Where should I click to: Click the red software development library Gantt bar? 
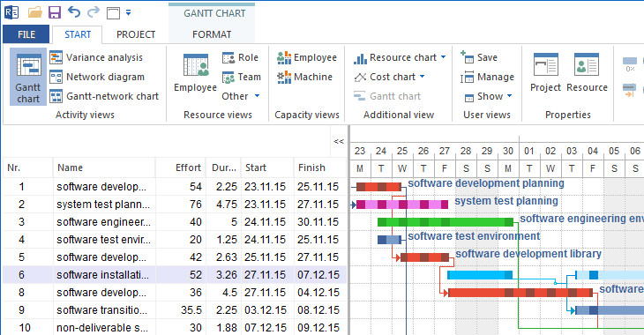424,257
